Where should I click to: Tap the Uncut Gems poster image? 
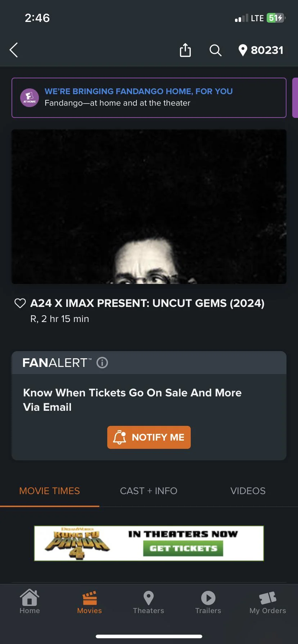(149, 207)
